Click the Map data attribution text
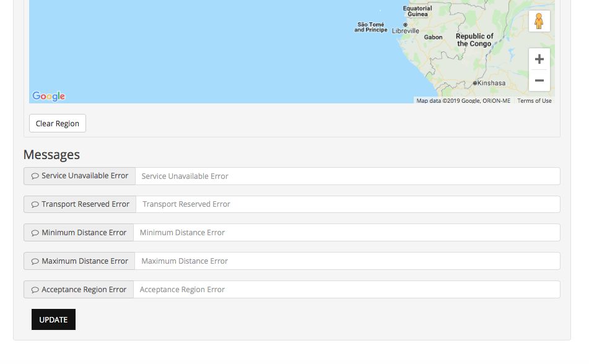The image size is (589, 364). pyautogui.click(x=463, y=101)
